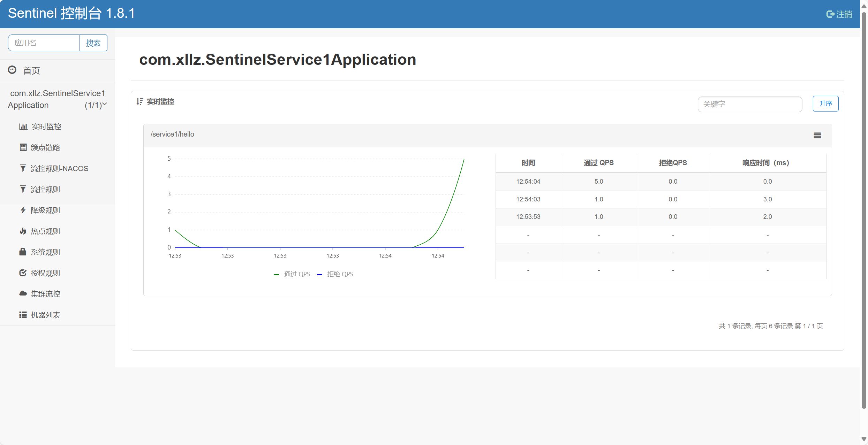Viewport: 868px width, 445px height.
Task: Click the com.xllz.SentinelService1Application page heading
Action: [x=278, y=60]
